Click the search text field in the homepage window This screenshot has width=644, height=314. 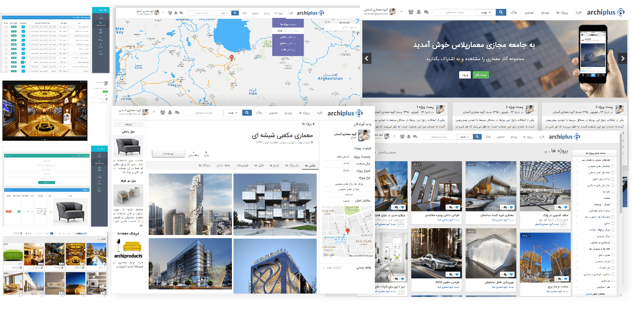(x=454, y=12)
